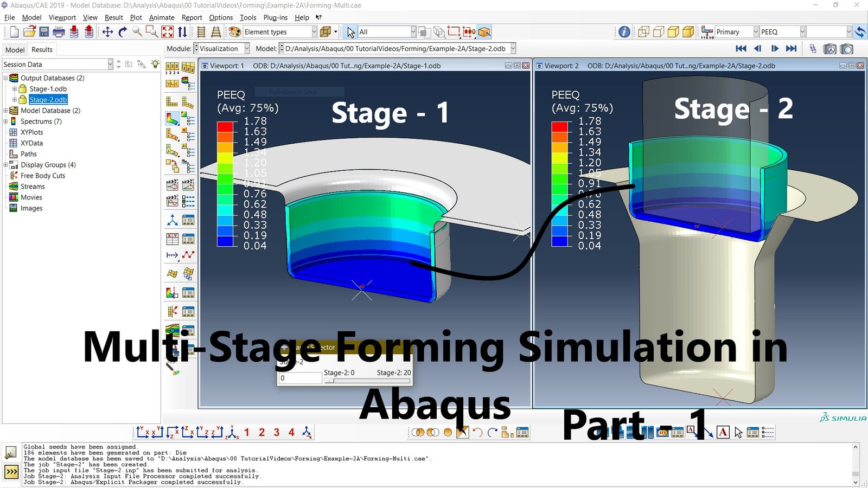
Task: Click the Stage-2 frame selector slider
Action: click(x=367, y=381)
